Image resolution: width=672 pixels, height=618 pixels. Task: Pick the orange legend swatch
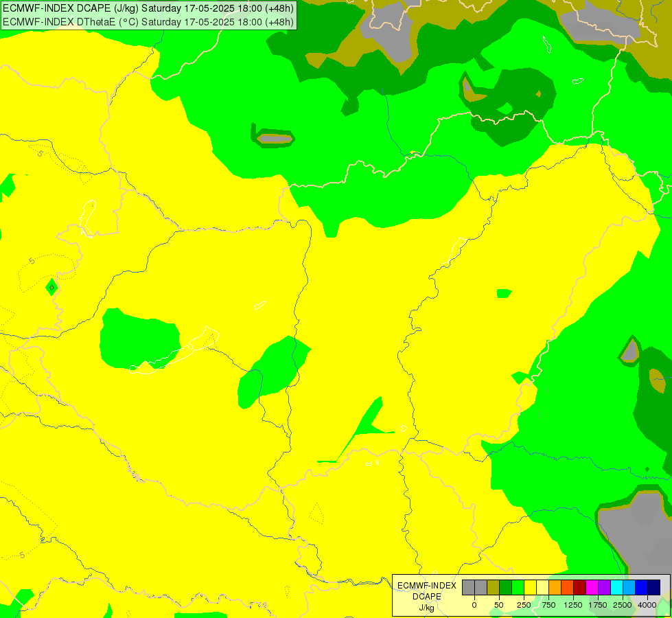[555, 587]
